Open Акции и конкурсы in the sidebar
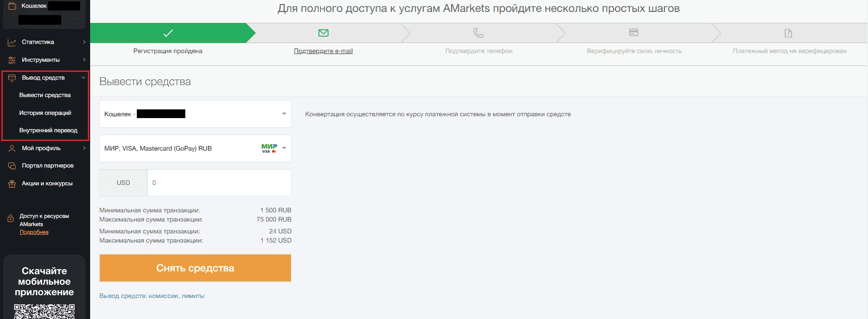Viewport: 868px width, 319px height. tap(47, 184)
